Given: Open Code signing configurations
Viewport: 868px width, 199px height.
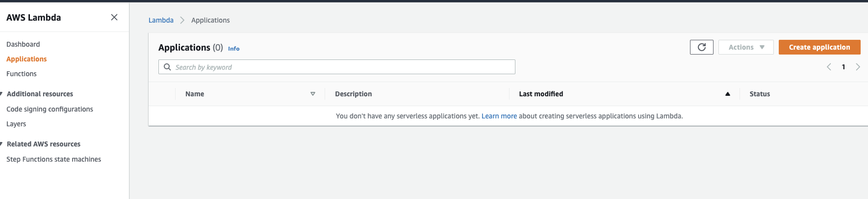Looking at the screenshot, I should click(x=50, y=109).
